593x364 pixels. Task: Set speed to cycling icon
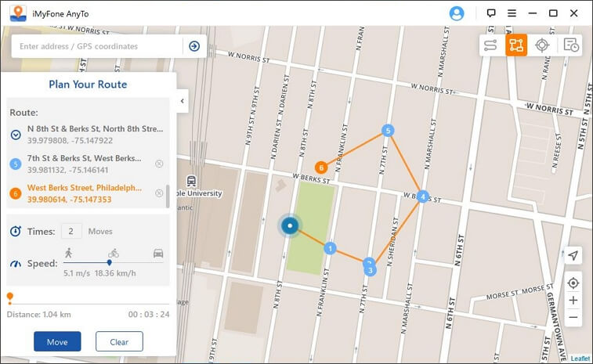point(114,253)
